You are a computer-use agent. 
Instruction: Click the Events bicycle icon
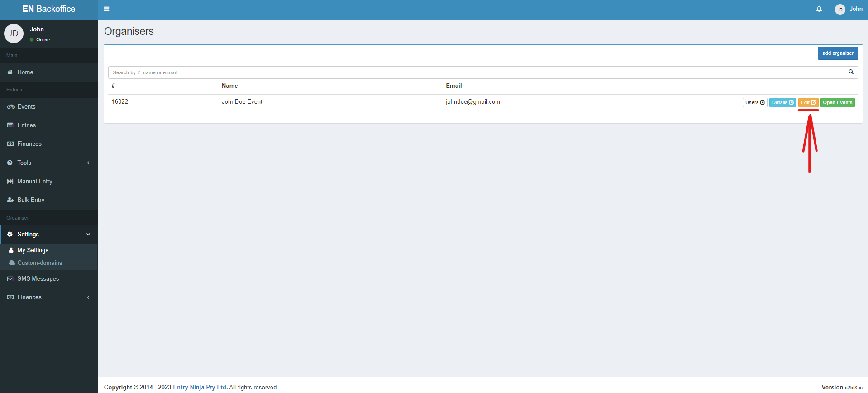[x=11, y=107]
